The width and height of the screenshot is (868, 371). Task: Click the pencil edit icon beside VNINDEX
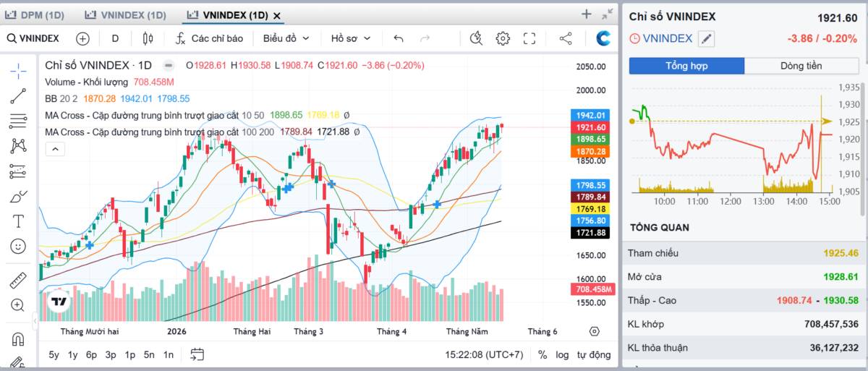[706, 39]
